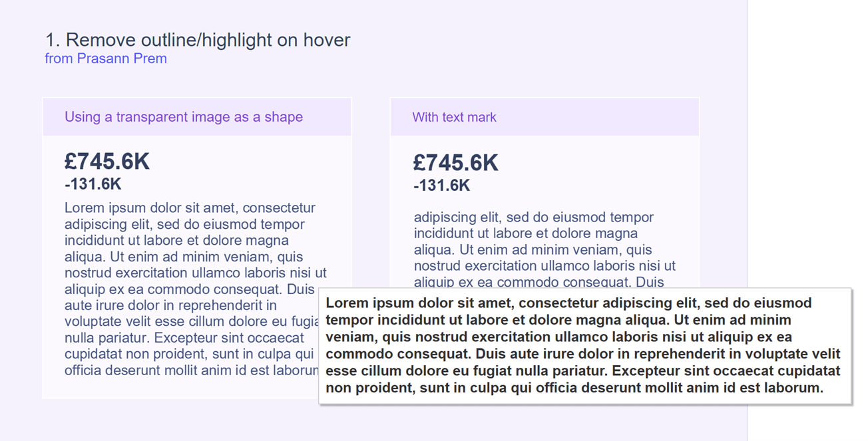Click the right card's "adipiscing elit, sed do eiusmod" line

tap(533, 218)
